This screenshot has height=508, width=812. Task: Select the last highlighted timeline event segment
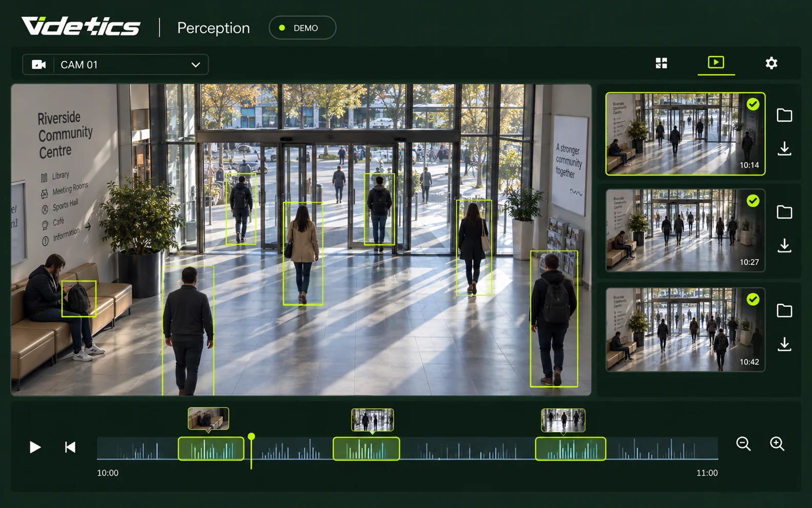(570, 449)
